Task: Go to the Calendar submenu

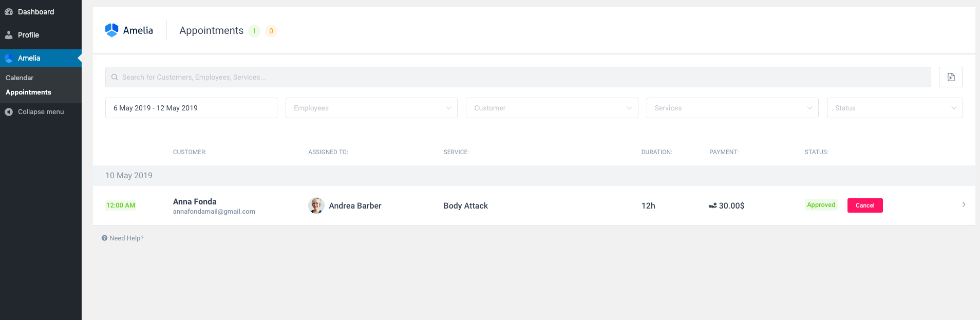Action: click(x=20, y=78)
